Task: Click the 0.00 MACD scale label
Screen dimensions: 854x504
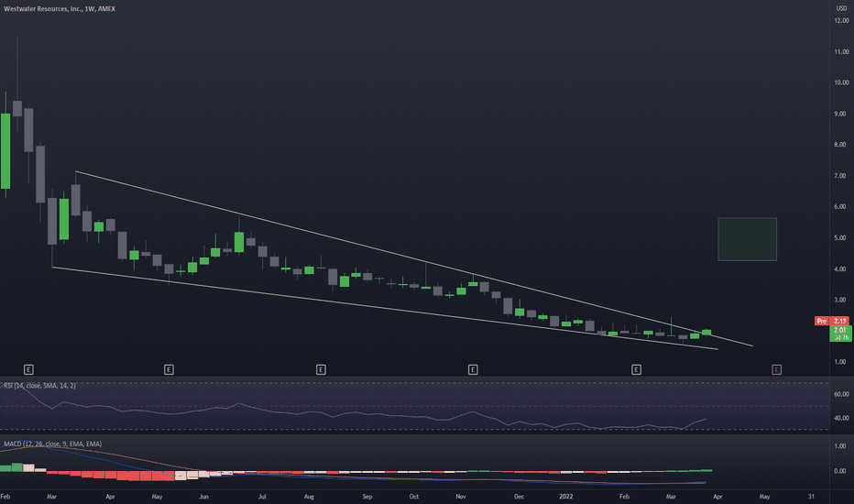Action: coord(841,471)
